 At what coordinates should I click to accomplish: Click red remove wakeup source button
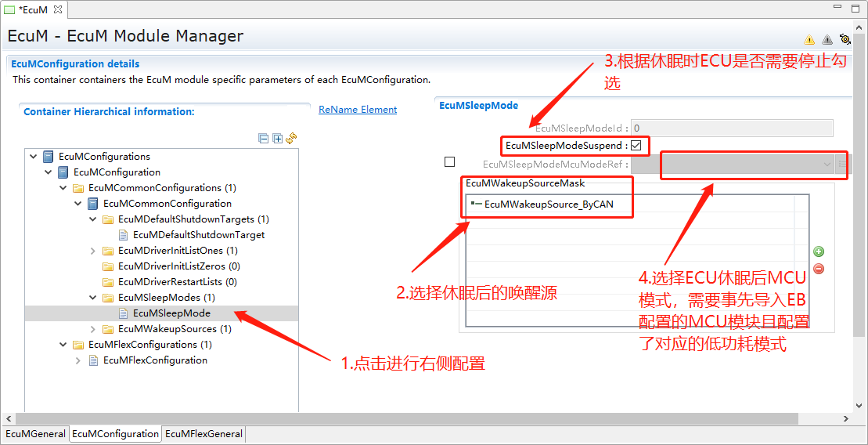[819, 269]
